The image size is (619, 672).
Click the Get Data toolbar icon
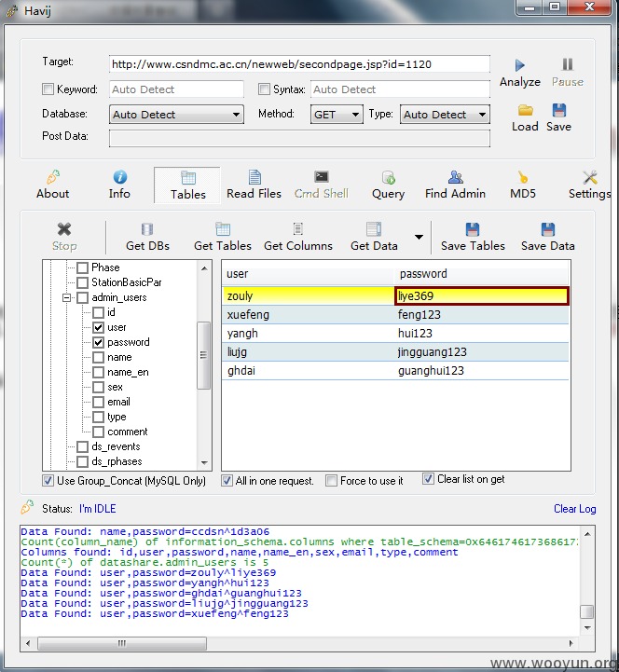point(374,229)
